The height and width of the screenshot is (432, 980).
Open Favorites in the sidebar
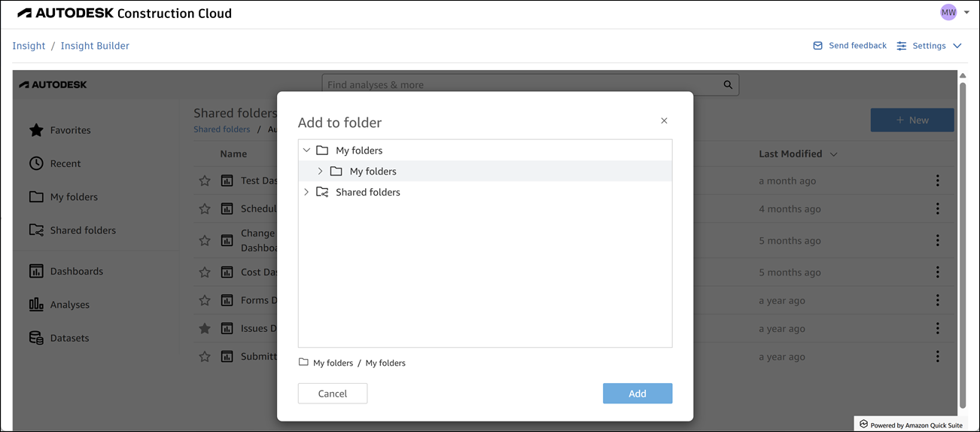click(70, 130)
